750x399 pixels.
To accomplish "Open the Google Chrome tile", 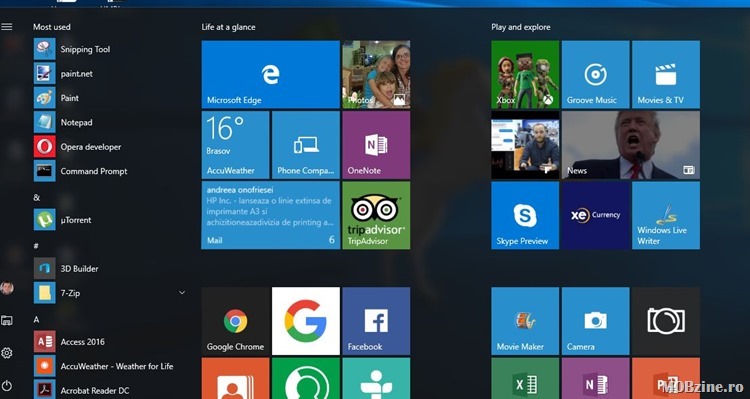I will tap(235, 321).
